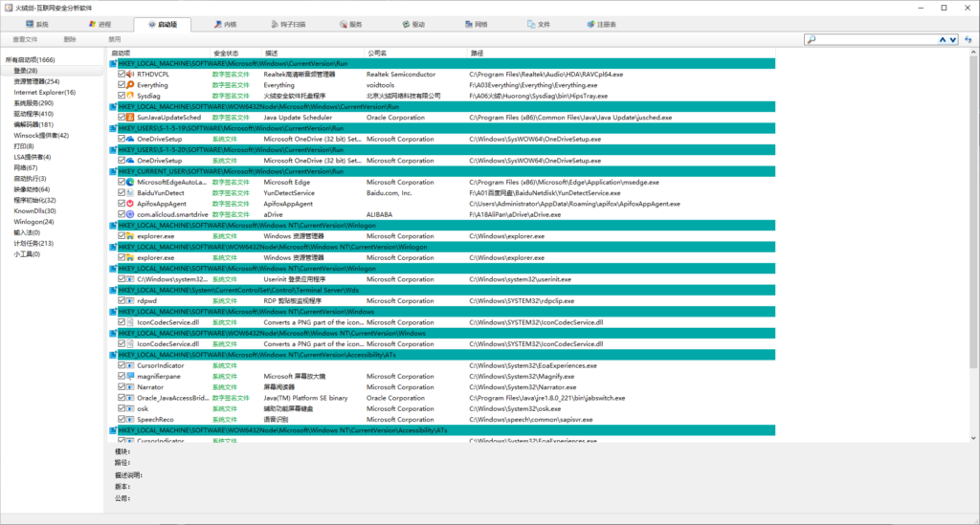980x525 pixels.
Task: Click the Narrator entry icon
Action: (130, 387)
